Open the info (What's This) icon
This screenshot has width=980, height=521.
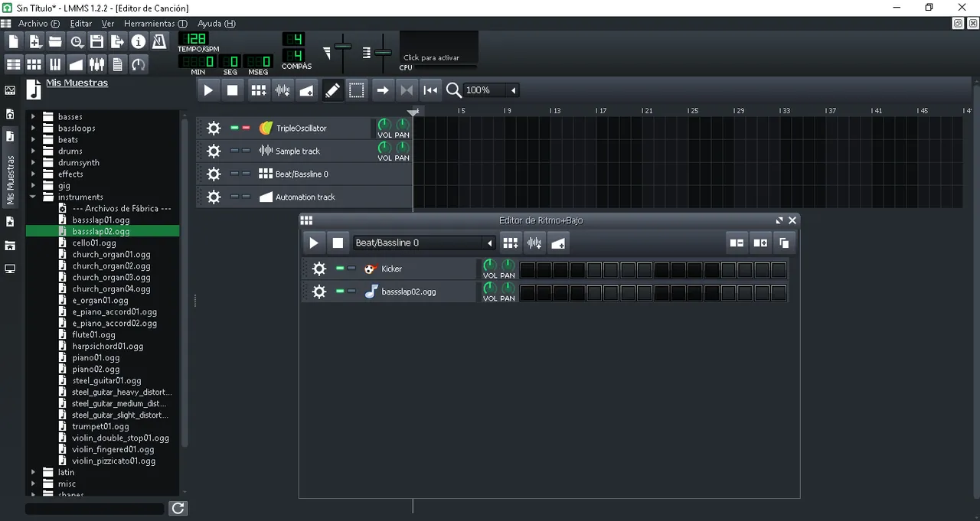[x=138, y=41]
